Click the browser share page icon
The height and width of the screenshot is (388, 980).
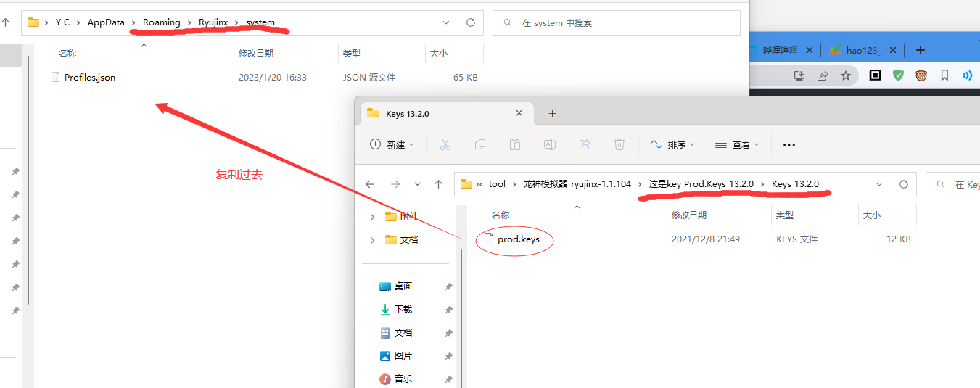823,75
